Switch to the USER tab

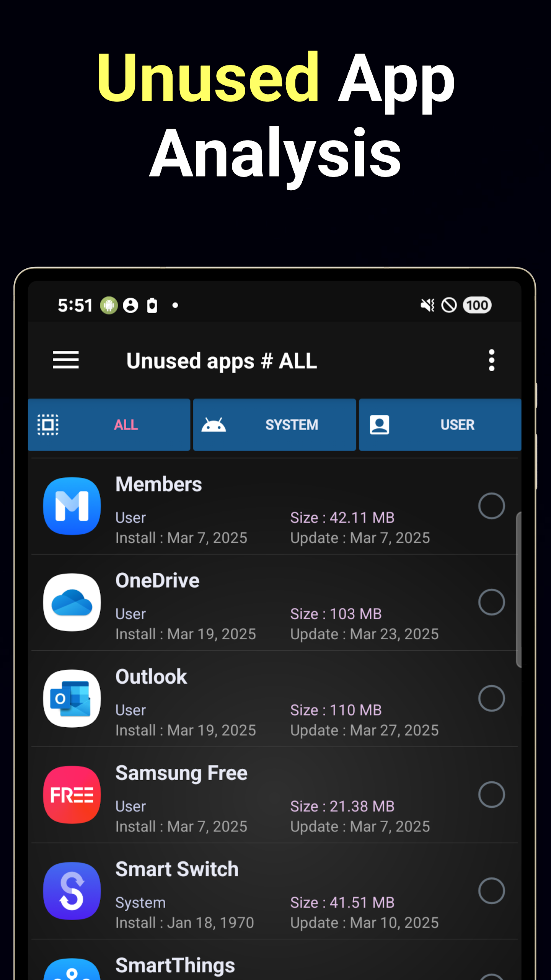coord(440,425)
